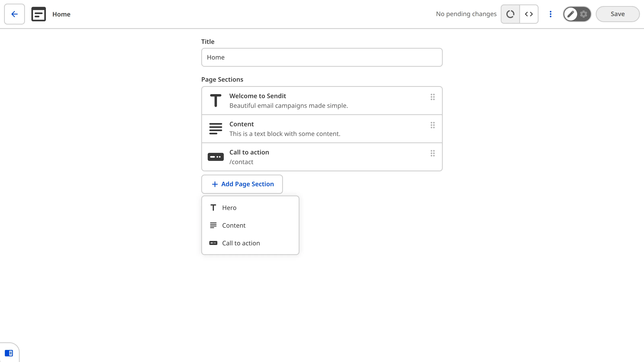Click inside the Title input field
Screen dimensions: 644x362
pyautogui.click(x=322, y=57)
